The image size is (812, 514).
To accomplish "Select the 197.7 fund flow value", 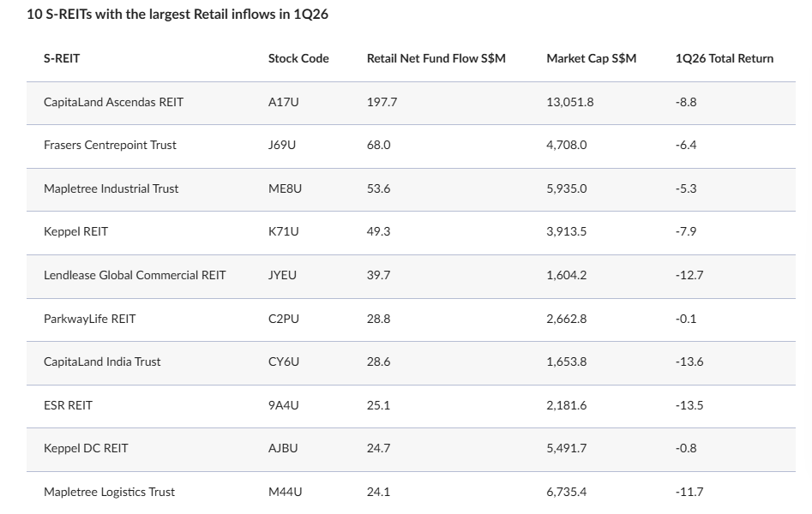I will (382, 102).
